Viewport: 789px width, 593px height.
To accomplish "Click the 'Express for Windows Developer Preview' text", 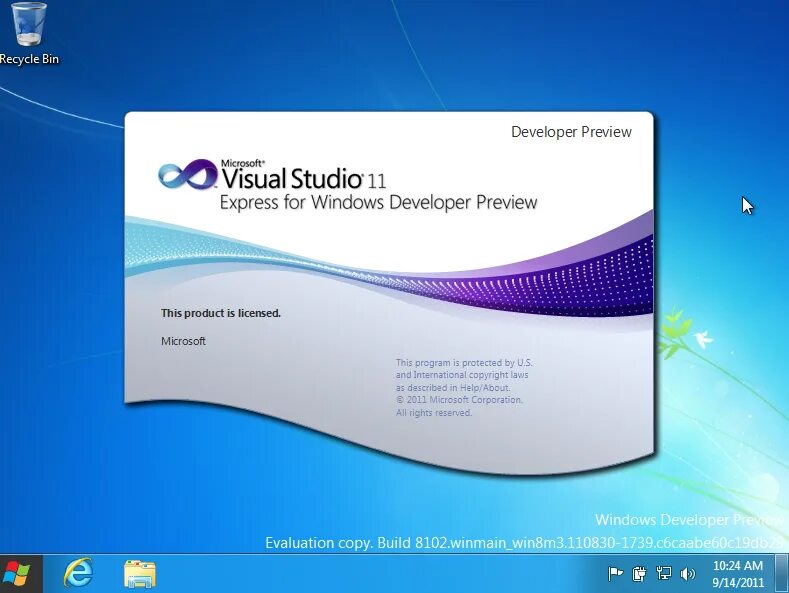I will tap(378, 203).
